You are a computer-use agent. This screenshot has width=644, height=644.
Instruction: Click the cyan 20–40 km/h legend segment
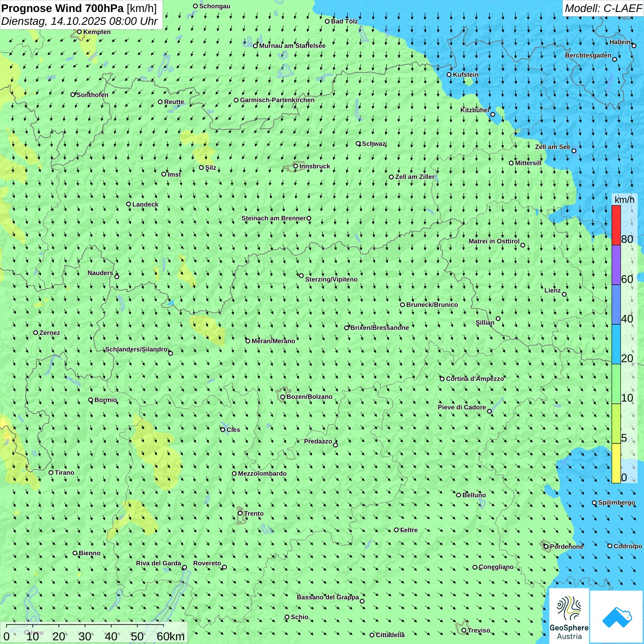tap(616, 344)
